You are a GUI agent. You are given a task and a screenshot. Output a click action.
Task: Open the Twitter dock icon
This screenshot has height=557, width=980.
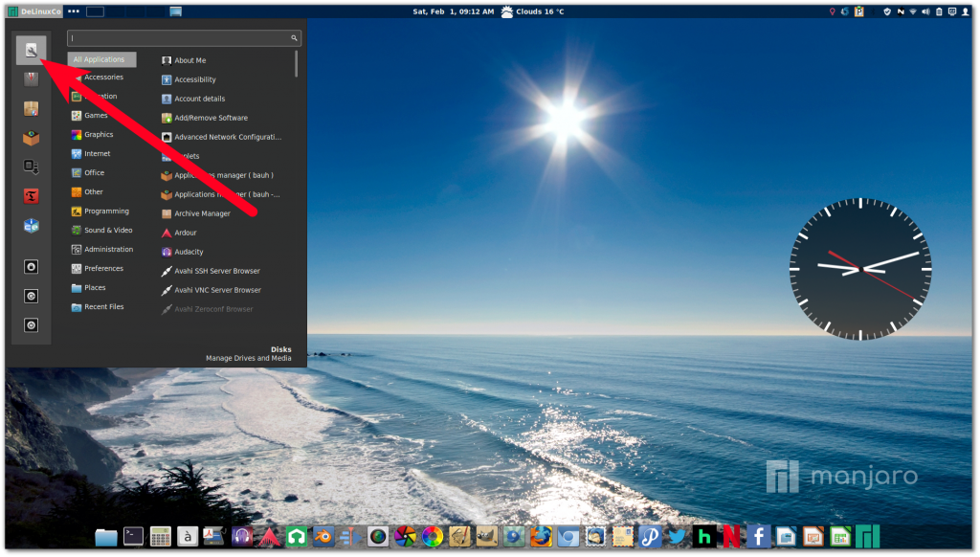(678, 536)
